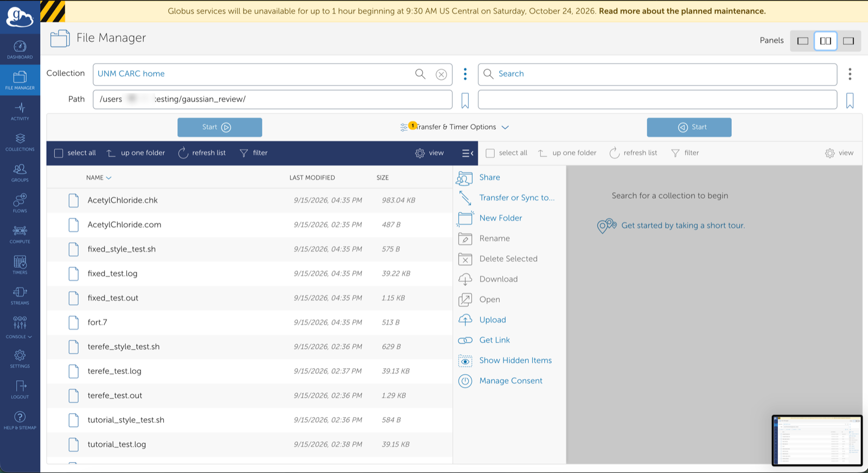Start transfer from the right panel
The height and width of the screenshot is (473, 868).
pyautogui.click(x=689, y=127)
